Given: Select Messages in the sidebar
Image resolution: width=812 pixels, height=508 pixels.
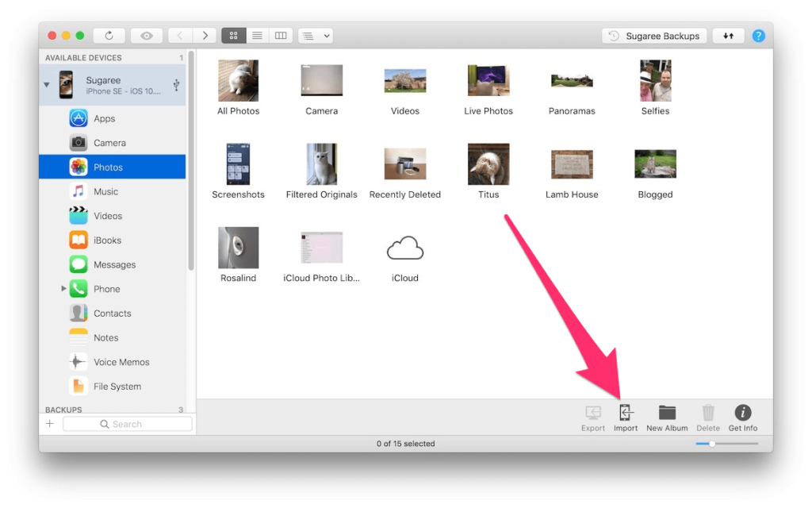Looking at the screenshot, I should pos(114,264).
